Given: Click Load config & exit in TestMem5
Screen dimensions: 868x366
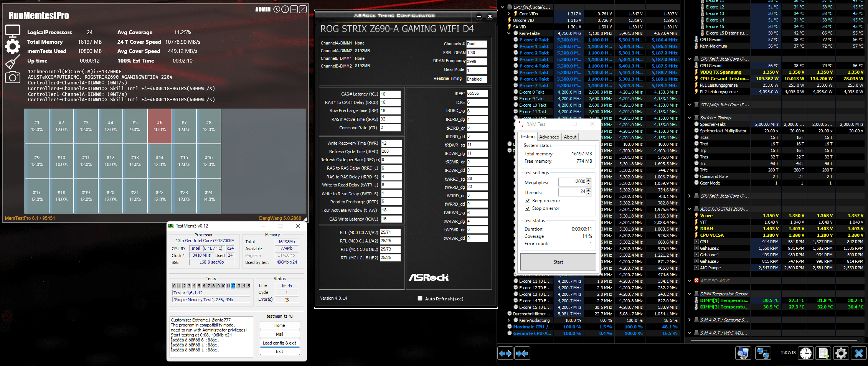Looking at the screenshot, I should (x=280, y=343).
